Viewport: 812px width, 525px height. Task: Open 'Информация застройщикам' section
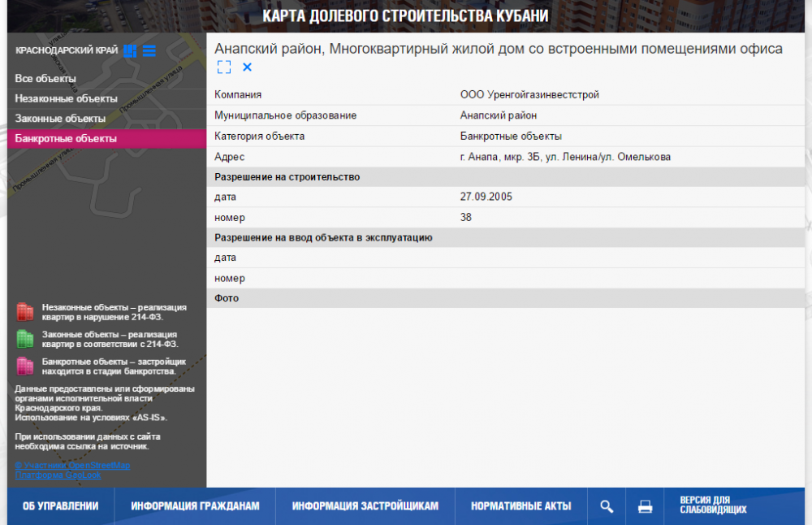coord(365,506)
